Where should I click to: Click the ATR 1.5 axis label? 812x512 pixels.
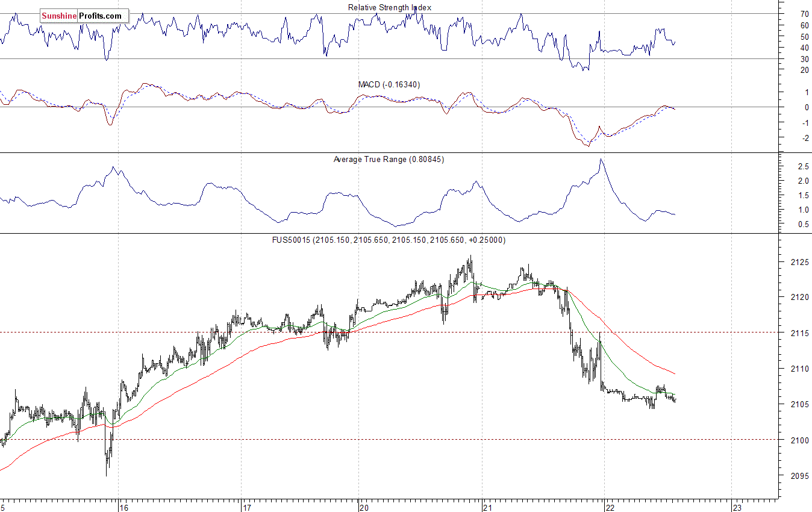(x=802, y=196)
